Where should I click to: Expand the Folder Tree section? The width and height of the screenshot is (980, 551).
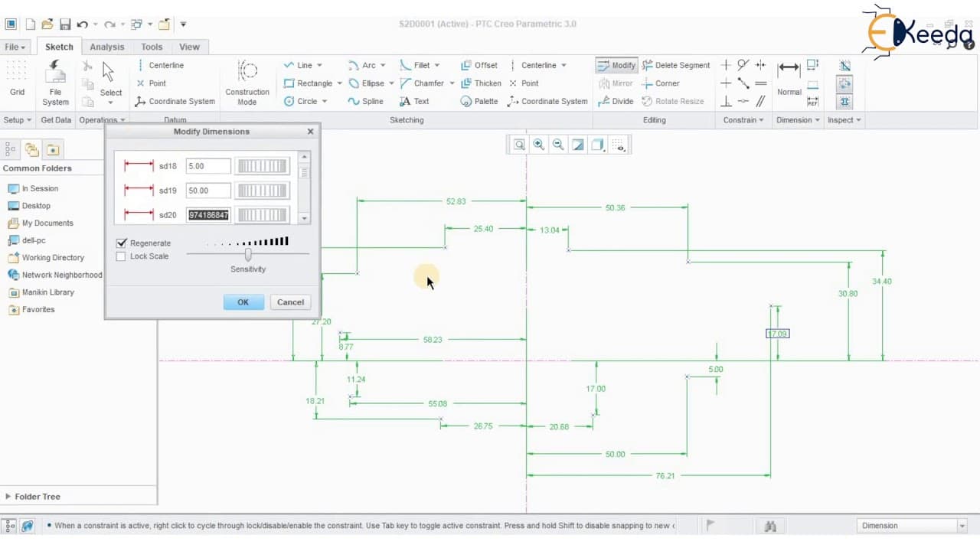[x=33, y=497]
